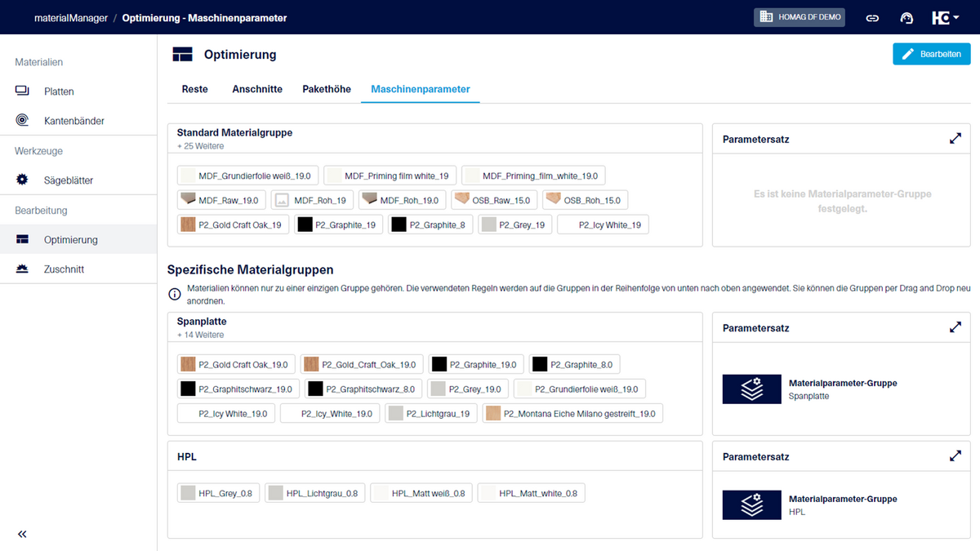
Task: Expand the HPL Parametersatz panel
Action: pyautogui.click(x=955, y=456)
